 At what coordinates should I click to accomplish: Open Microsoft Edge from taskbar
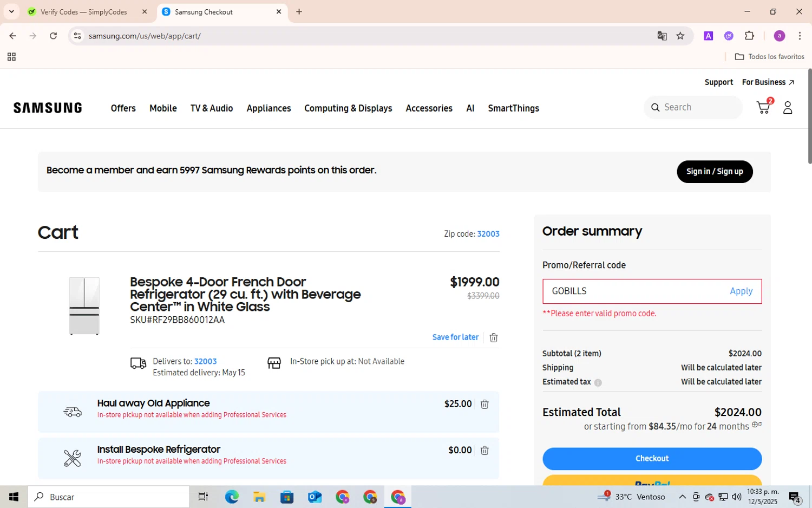click(232, 497)
